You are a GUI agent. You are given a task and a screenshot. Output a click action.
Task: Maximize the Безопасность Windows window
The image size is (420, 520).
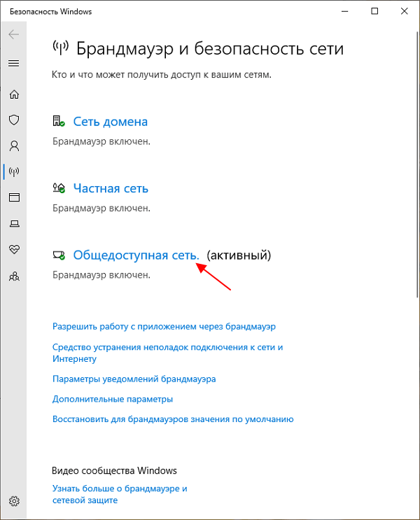pos(374,11)
